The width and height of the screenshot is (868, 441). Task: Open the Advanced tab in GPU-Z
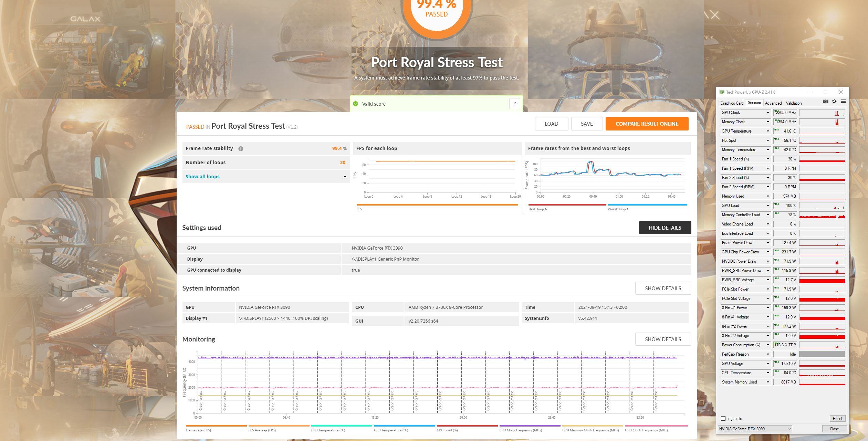773,103
